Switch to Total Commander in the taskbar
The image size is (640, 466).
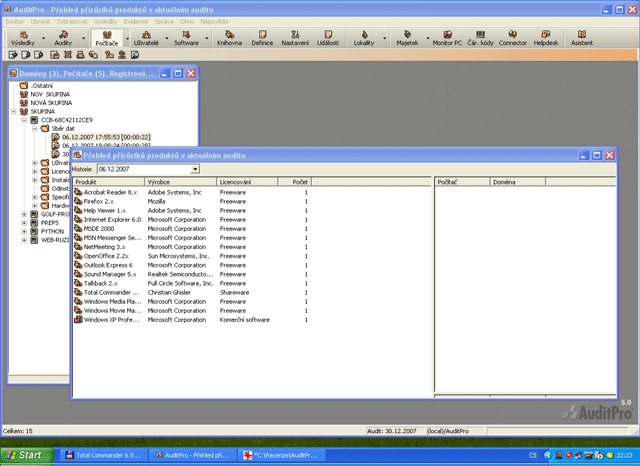click(102, 455)
